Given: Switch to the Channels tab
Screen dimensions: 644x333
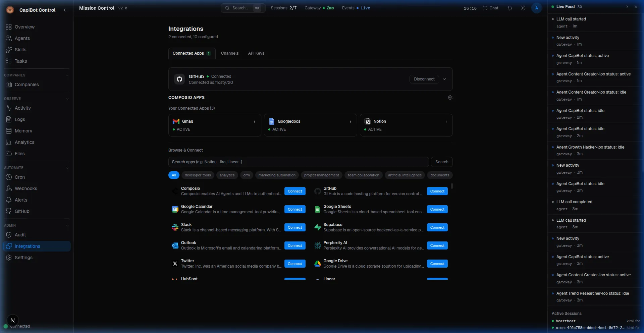Looking at the screenshot, I should pyautogui.click(x=229, y=53).
